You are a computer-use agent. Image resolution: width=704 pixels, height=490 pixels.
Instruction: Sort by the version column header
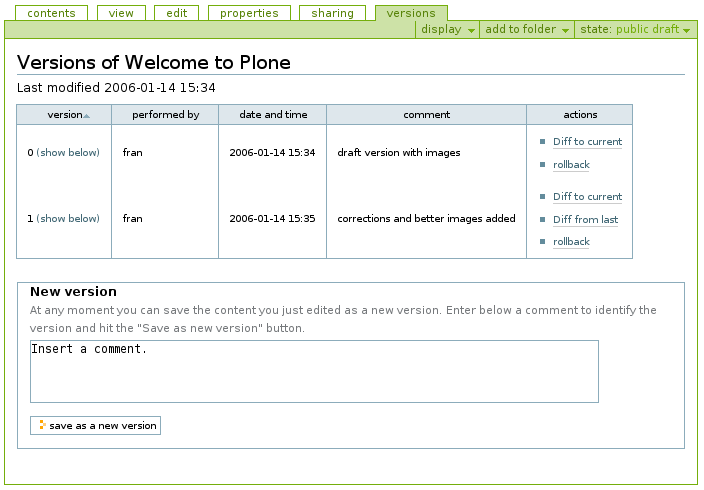tap(65, 115)
